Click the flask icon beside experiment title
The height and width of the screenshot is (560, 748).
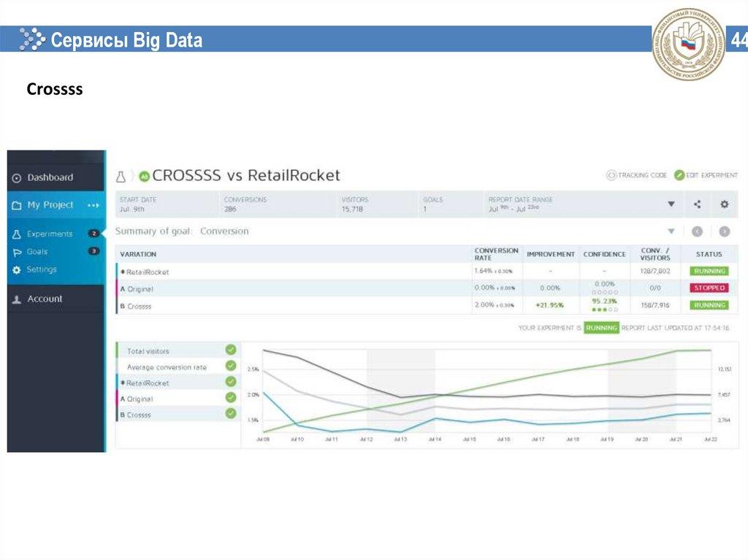click(x=121, y=176)
